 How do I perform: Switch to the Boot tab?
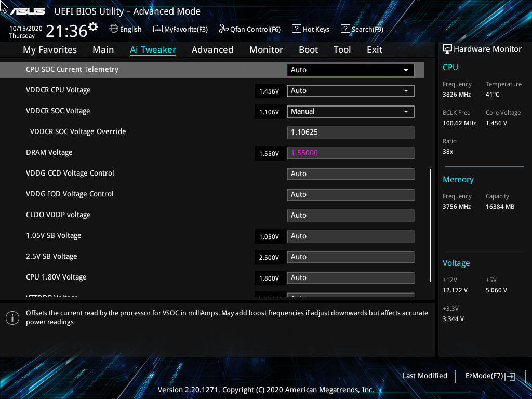point(309,50)
